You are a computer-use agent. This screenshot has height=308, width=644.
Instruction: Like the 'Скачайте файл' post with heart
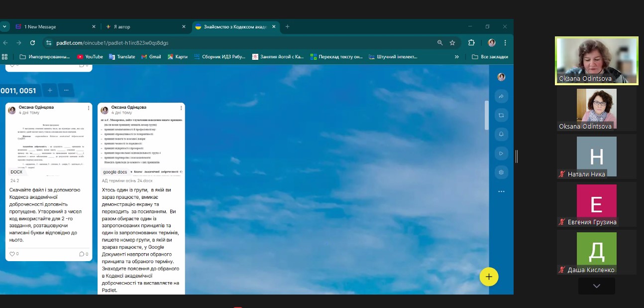12,254
